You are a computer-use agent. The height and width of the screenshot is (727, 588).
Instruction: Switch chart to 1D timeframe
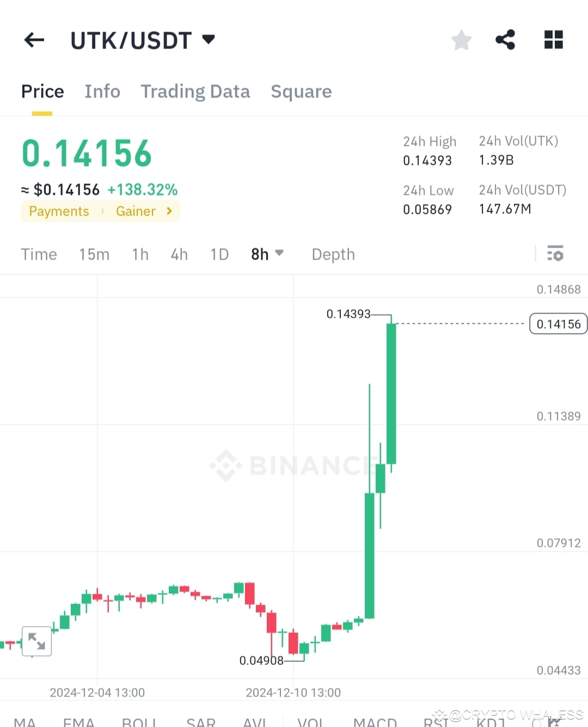click(219, 254)
